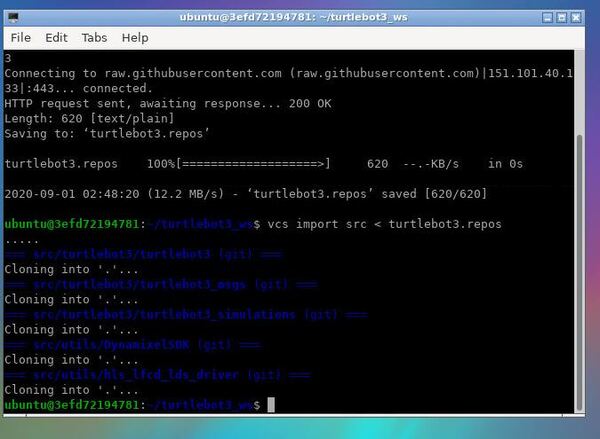The height and width of the screenshot is (439, 600).
Task: Click the 'src/turtlebot3/turtlebot3_msgs (git)' line
Action: click(x=161, y=284)
